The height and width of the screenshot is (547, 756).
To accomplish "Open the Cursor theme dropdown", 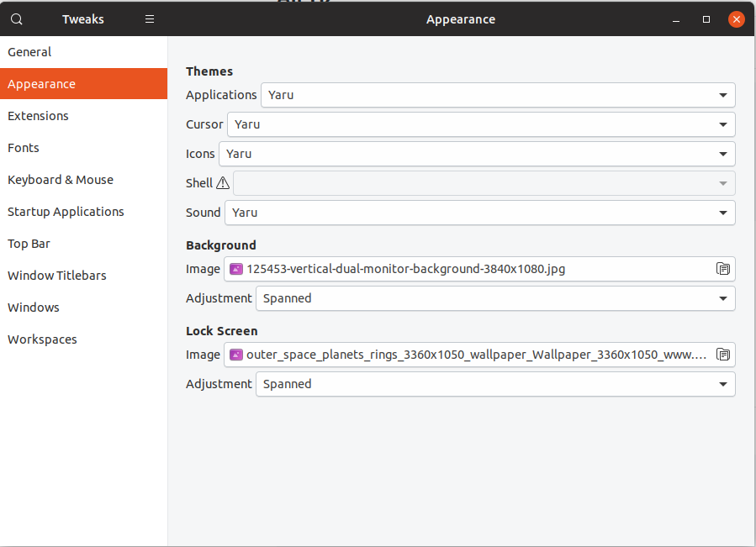I will tap(481, 124).
